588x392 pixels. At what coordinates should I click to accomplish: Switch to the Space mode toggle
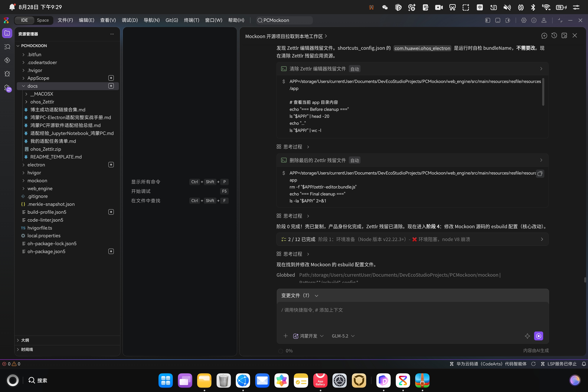43,20
